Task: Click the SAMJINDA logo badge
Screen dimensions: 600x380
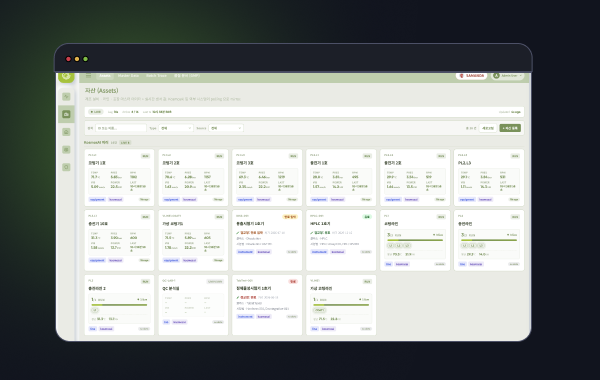Action: 471,76
